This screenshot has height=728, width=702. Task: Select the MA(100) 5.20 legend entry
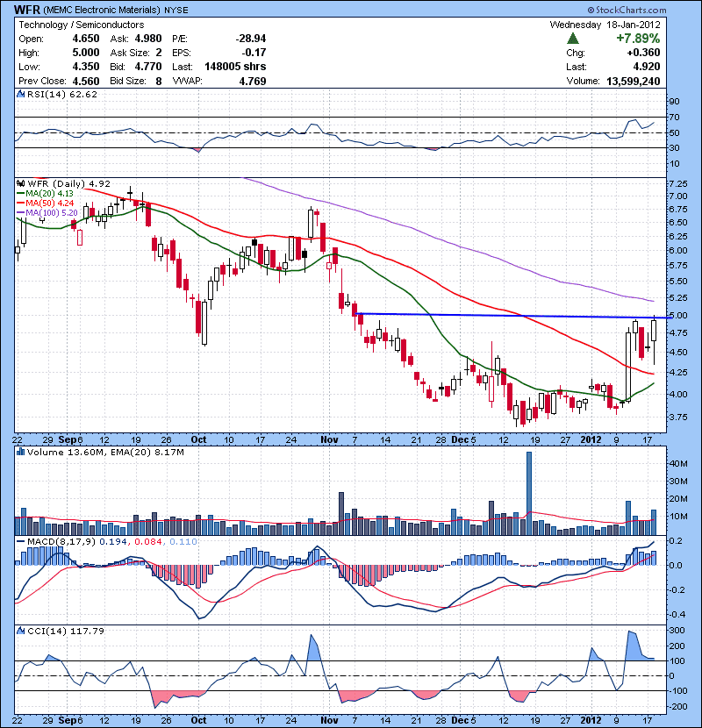pyautogui.click(x=47, y=212)
